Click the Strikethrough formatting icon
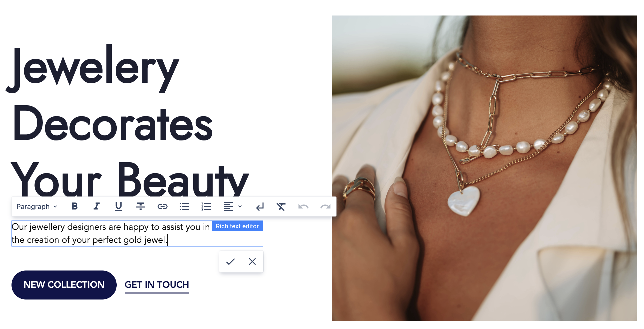Viewport: 644px width, 329px height. [x=141, y=206]
